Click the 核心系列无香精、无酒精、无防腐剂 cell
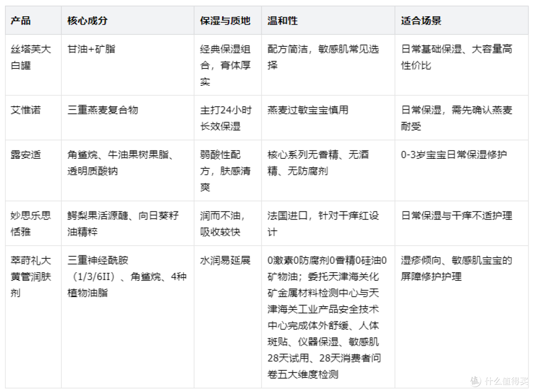The height and width of the screenshot is (392, 533). 328,170
